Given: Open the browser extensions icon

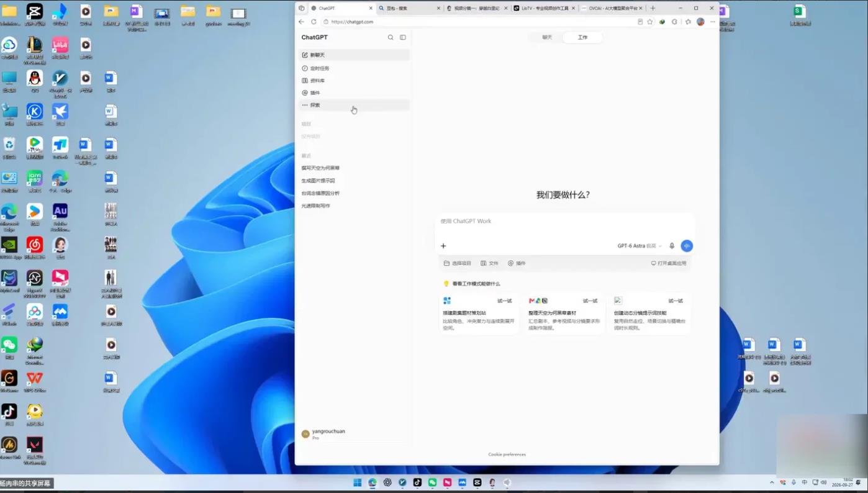Looking at the screenshot, I should tap(675, 22).
